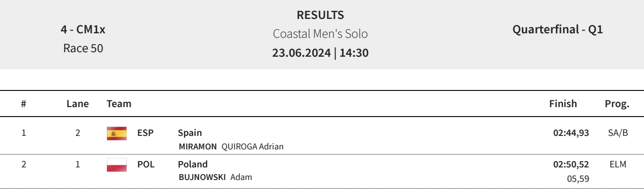Click the 4 - CM1x event code
This screenshot has height=189, width=644.
pos(83,30)
